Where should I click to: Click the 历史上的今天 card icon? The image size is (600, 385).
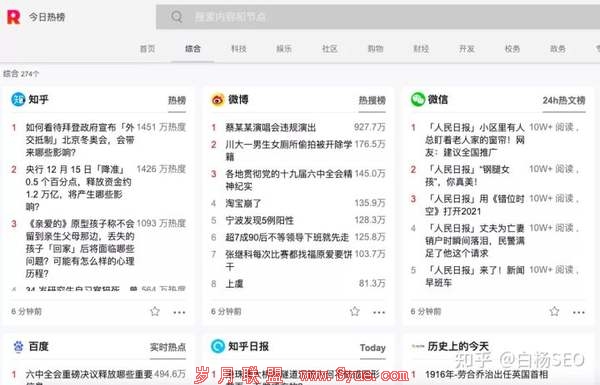[x=417, y=347]
